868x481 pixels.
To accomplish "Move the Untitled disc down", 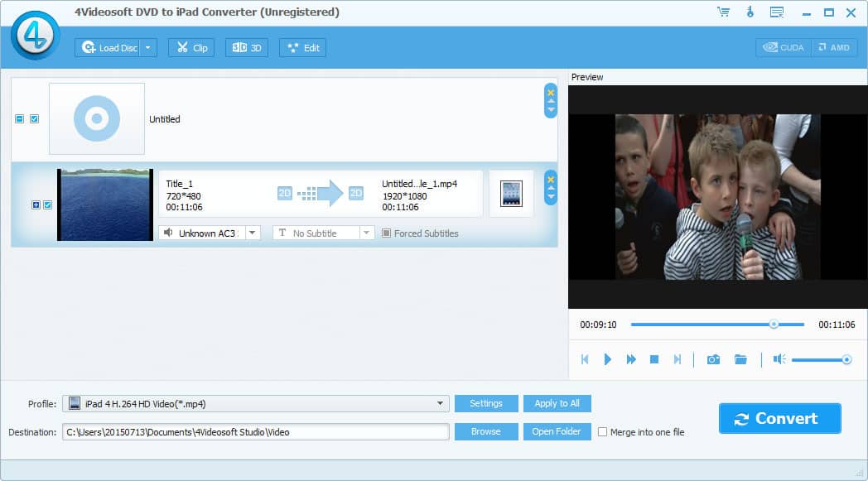I will click(x=551, y=109).
